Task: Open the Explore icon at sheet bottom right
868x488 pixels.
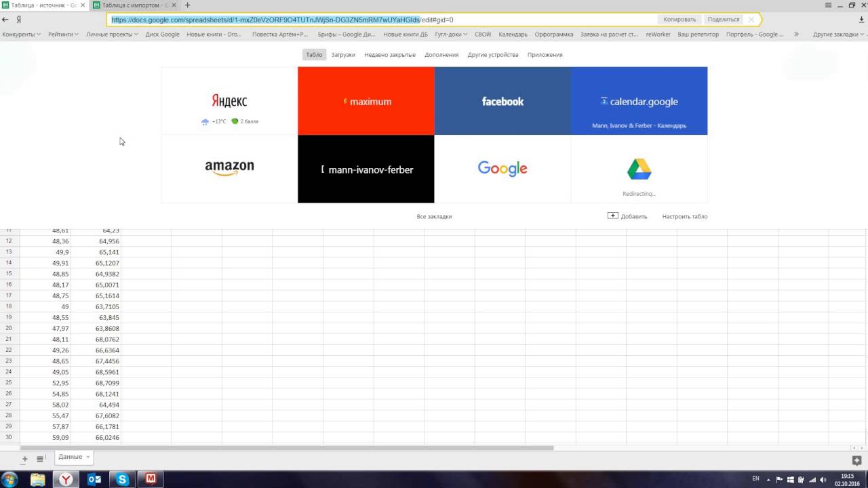Action: click(857, 460)
